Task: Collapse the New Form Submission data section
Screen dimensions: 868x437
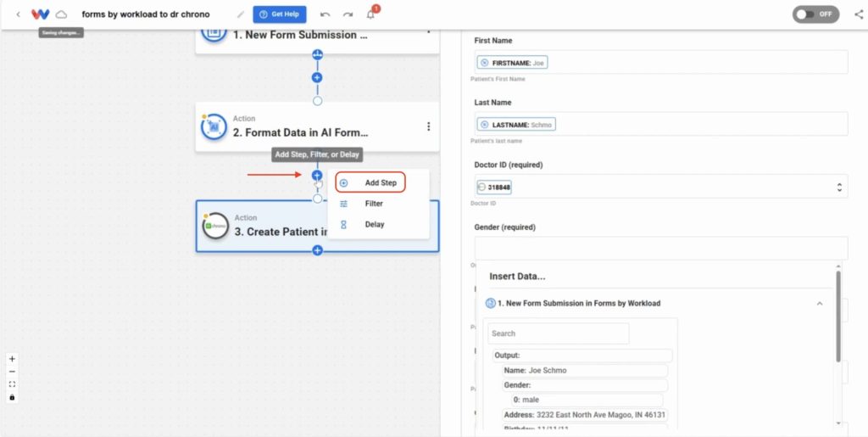Action: (x=820, y=304)
